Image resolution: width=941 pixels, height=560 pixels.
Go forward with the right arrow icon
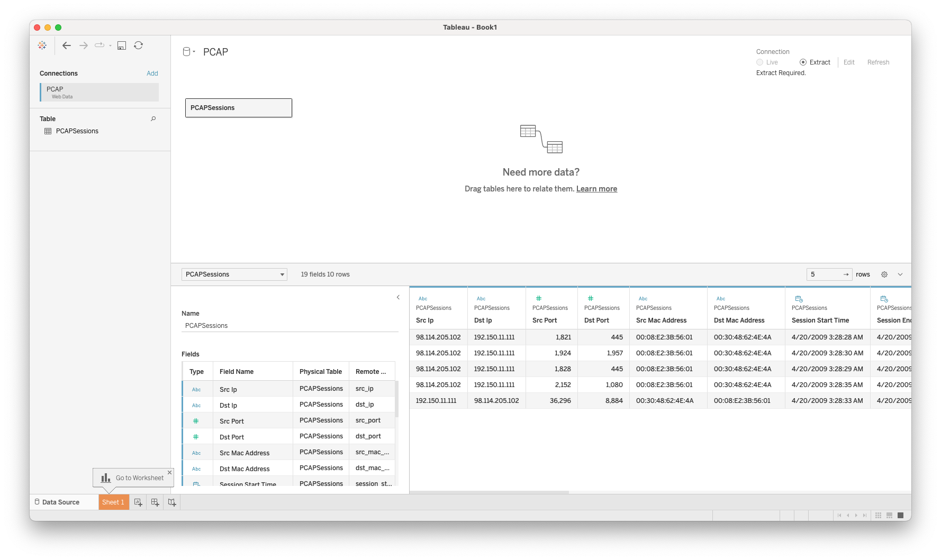(x=84, y=45)
